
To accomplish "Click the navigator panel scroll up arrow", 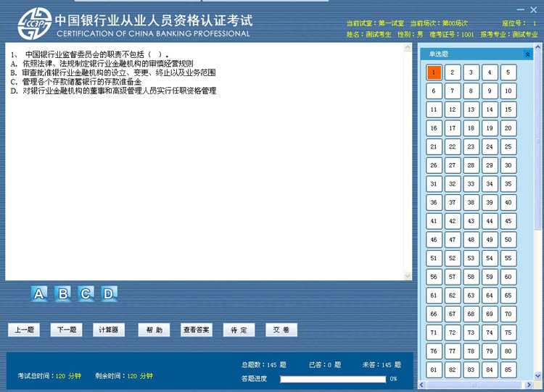I will pos(537,47).
